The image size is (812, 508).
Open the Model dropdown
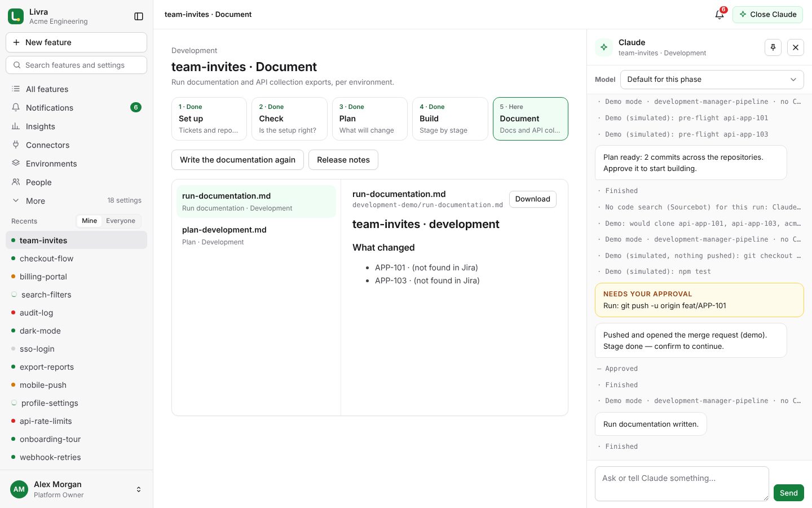712,80
